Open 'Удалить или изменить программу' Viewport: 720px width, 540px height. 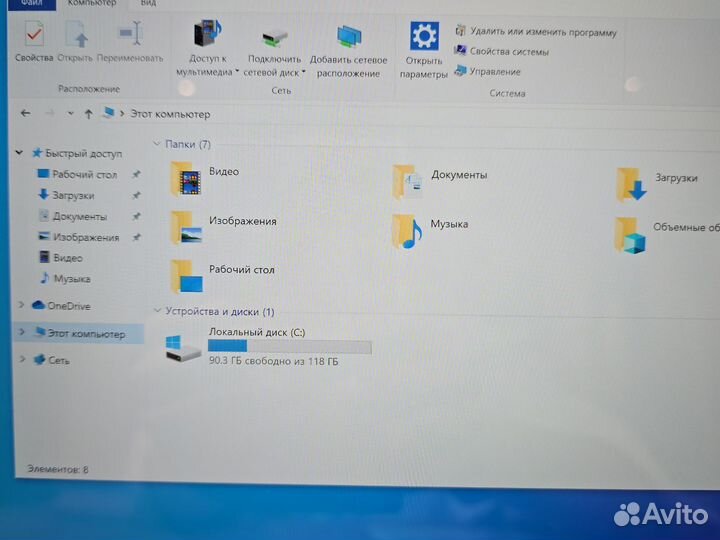coord(535,32)
